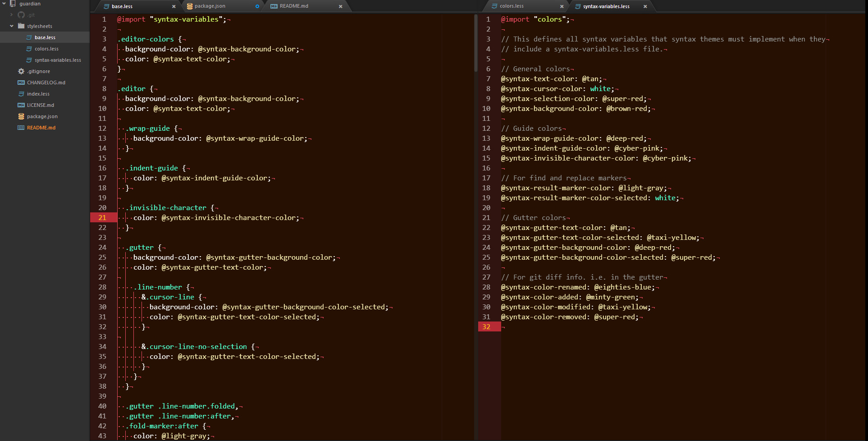This screenshot has height=441, width=868.
Task: Click the .gitignore gear icon
Action: [21, 71]
